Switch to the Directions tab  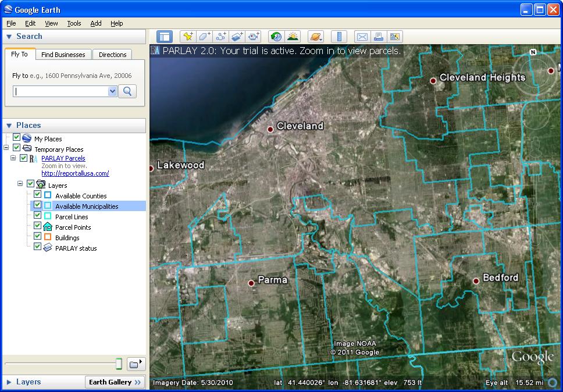point(113,55)
